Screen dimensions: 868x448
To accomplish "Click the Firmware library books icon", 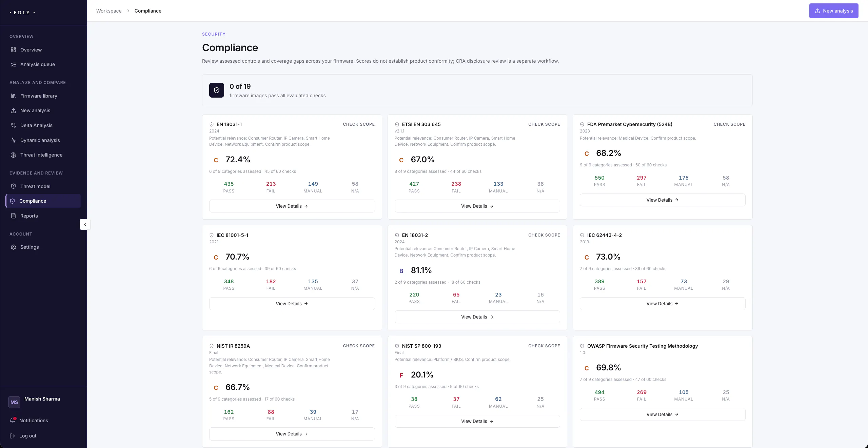I will [13, 96].
